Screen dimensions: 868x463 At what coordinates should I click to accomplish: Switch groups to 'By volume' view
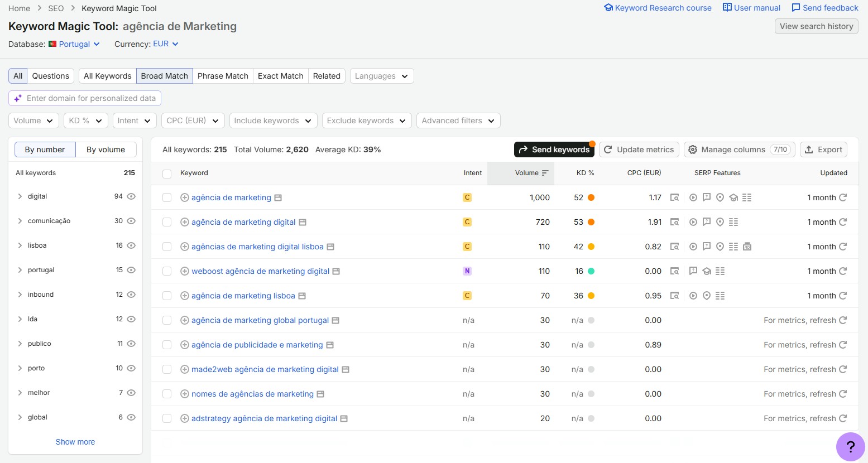pos(105,149)
